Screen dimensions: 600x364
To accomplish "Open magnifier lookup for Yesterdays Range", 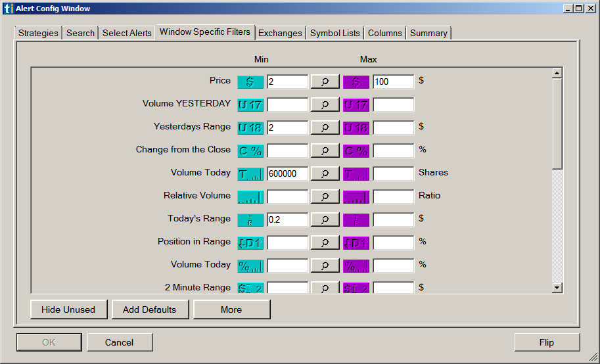I will click(x=325, y=127).
